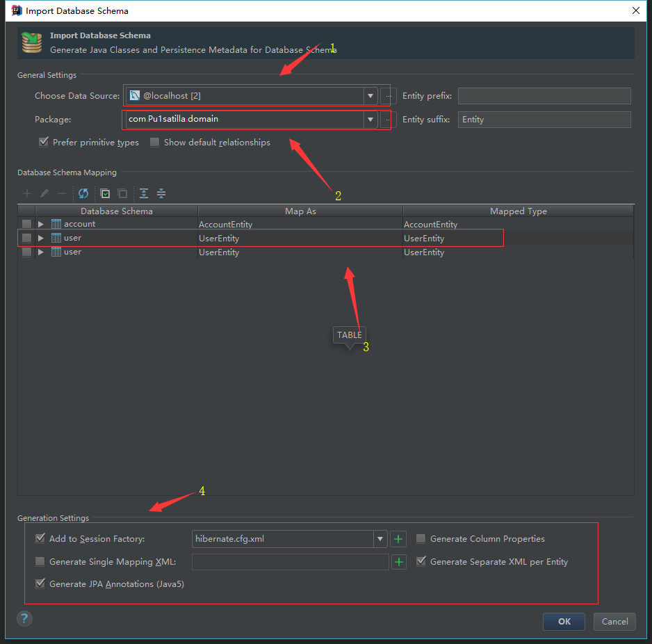Check the Generate Column Properties option
This screenshot has height=644, width=652.
421,539
